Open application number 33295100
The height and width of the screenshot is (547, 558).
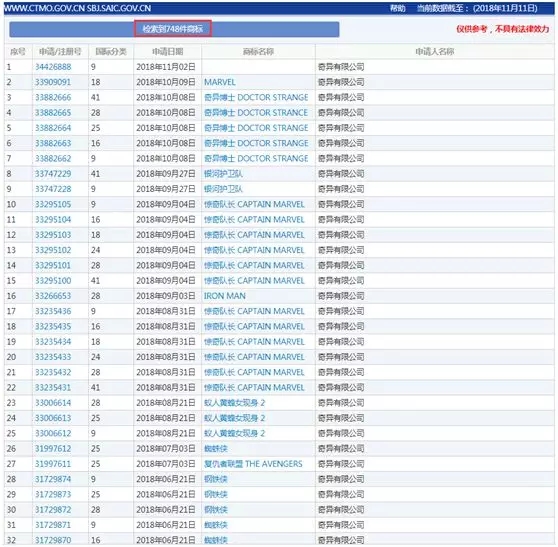click(53, 281)
